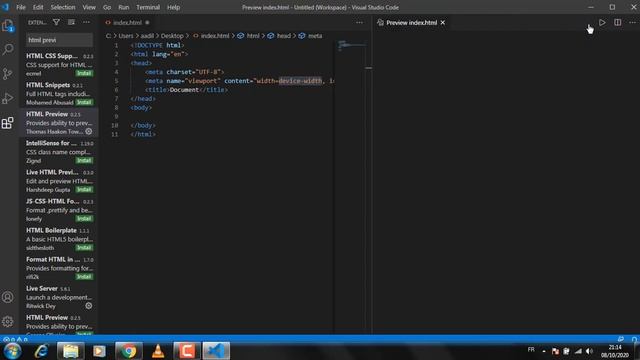640x360 pixels.
Task: Filter extensions using the funnel icon
Action: 56,22
